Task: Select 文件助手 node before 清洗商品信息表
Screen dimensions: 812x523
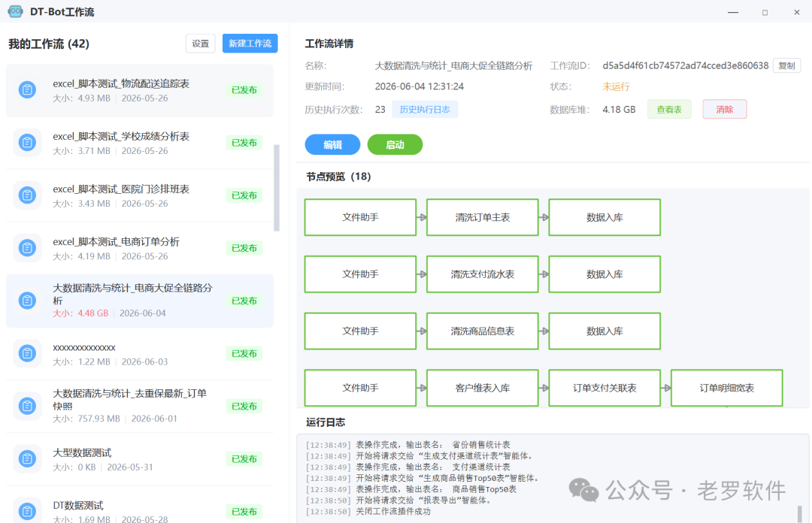Action: click(360, 331)
